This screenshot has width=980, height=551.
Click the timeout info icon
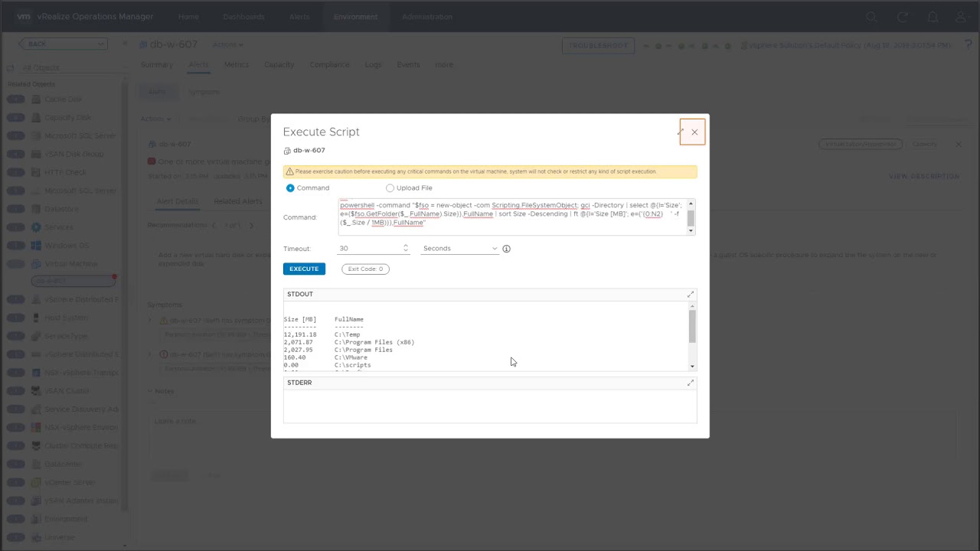506,249
